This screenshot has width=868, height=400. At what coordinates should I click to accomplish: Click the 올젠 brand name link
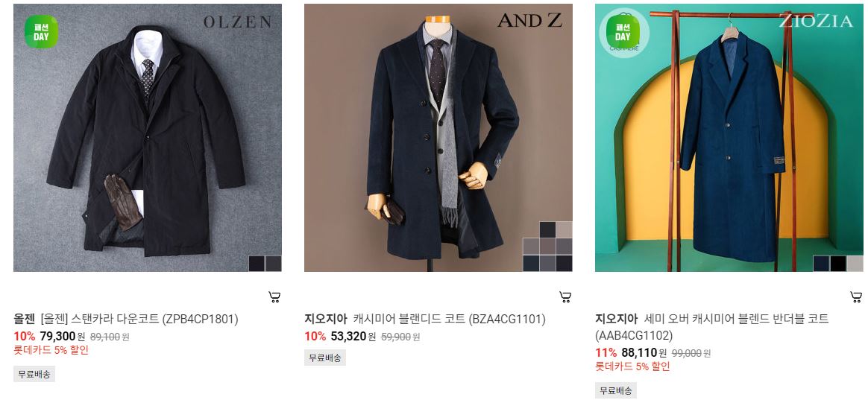point(25,320)
